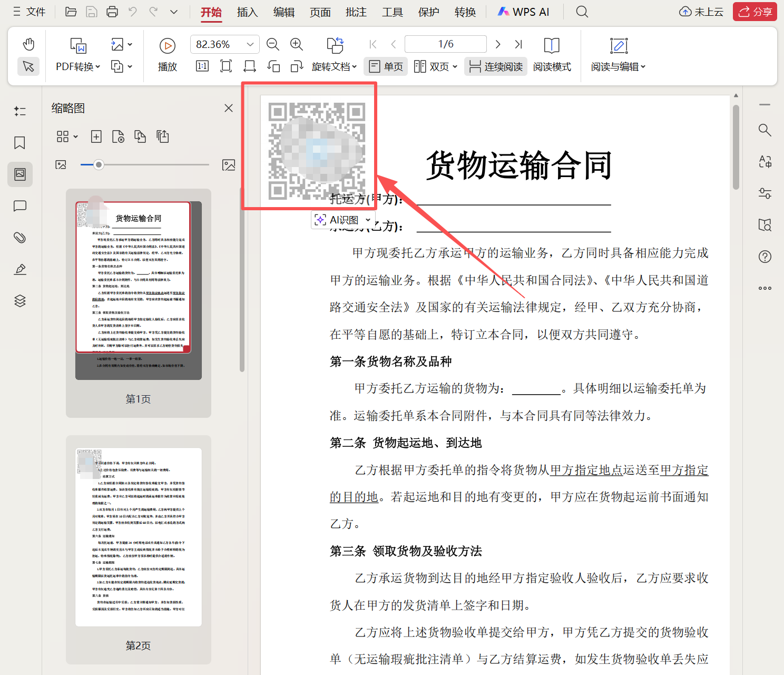Rotate the page clockwise

(x=297, y=66)
